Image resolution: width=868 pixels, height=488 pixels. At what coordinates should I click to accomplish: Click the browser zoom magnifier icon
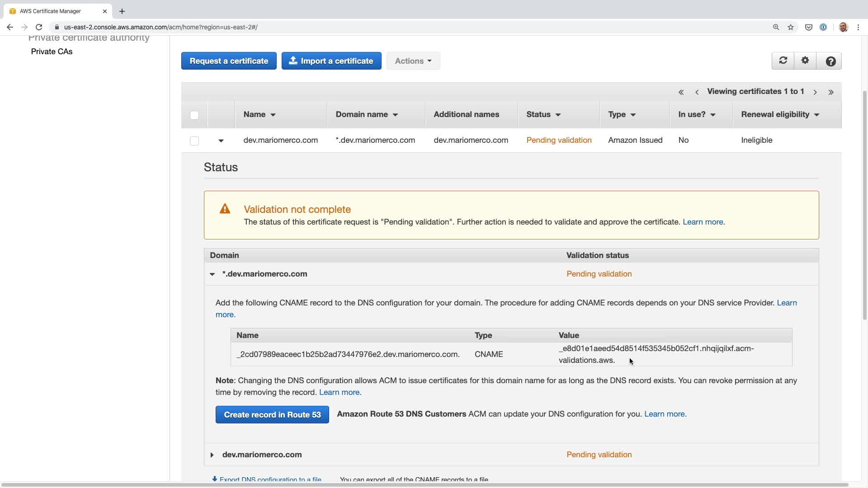pos(776,27)
